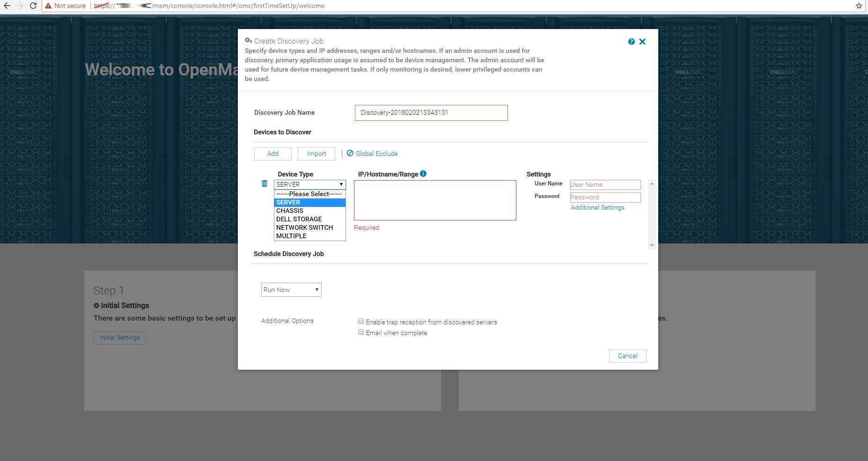This screenshot has width=868, height=461.
Task: Click the Global Exclude link
Action: pyautogui.click(x=376, y=154)
